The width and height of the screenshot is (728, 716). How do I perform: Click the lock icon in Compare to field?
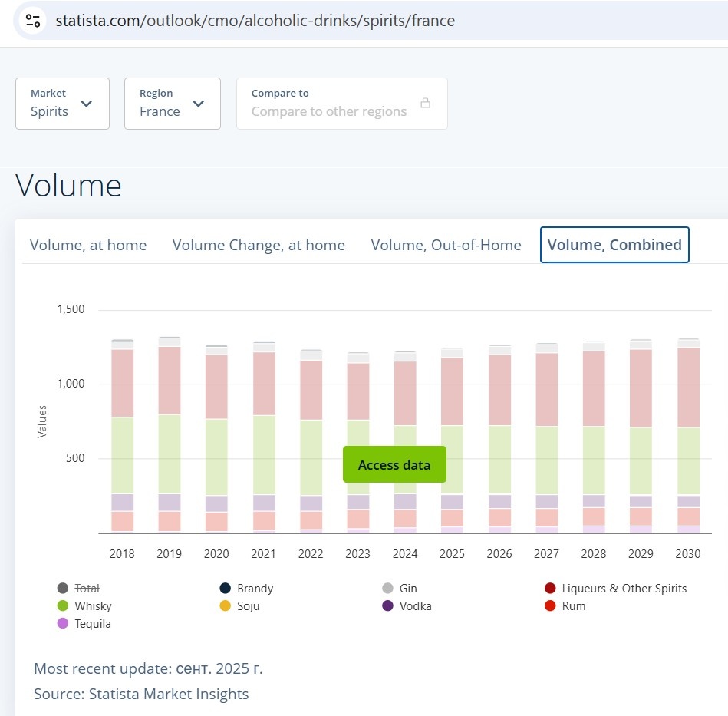(425, 103)
